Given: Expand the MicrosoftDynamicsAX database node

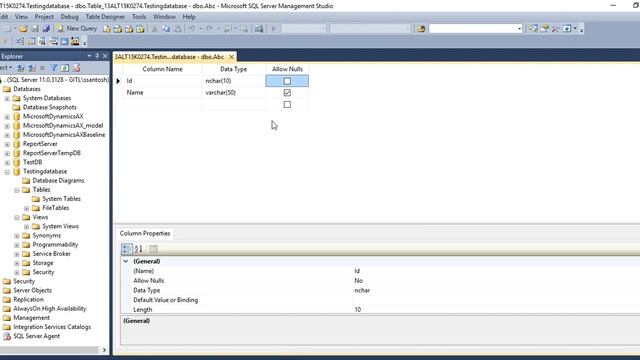Looking at the screenshot, I should click(x=7, y=117).
